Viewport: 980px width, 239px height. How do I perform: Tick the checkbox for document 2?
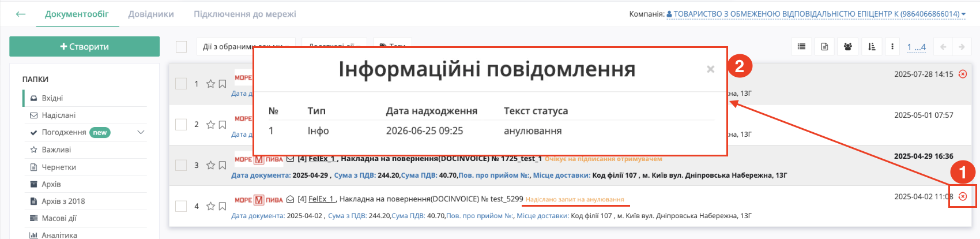[181, 124]
